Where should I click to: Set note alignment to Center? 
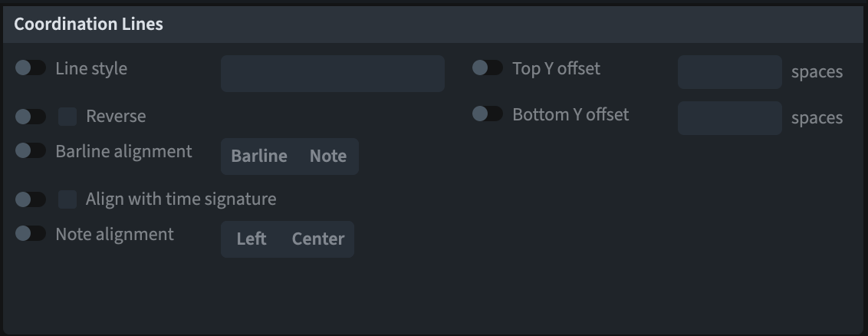click(318, 239)
